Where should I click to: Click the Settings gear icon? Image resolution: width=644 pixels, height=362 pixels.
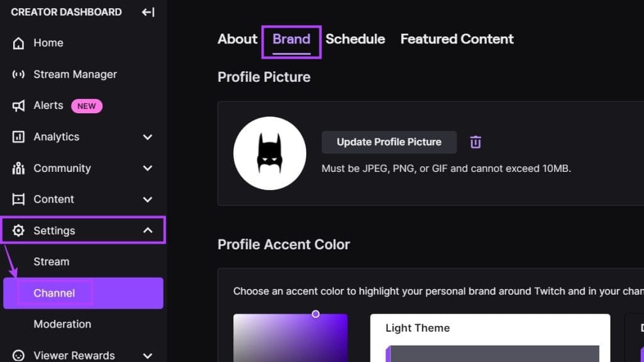(x=18, y=230)
